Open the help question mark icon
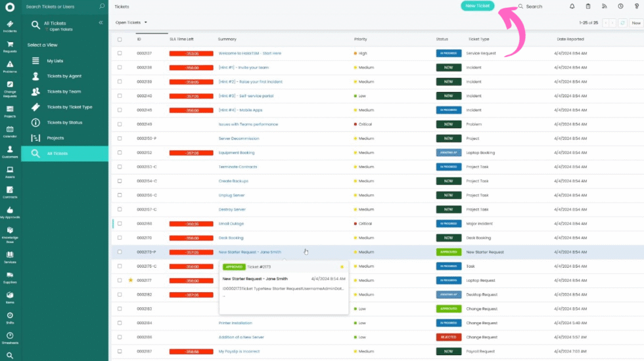The image size is (644, 361). 637,7
